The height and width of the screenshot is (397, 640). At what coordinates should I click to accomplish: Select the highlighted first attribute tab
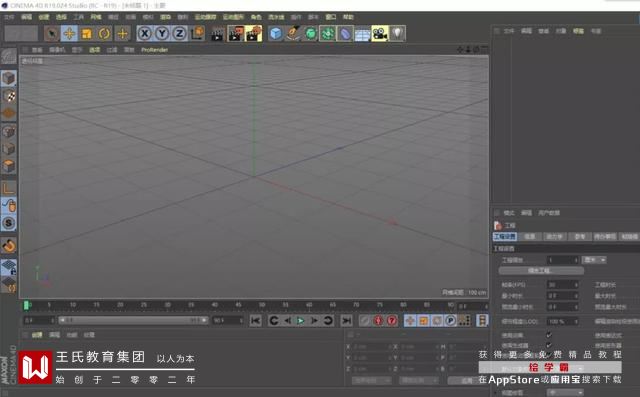(x=505, y=237)
